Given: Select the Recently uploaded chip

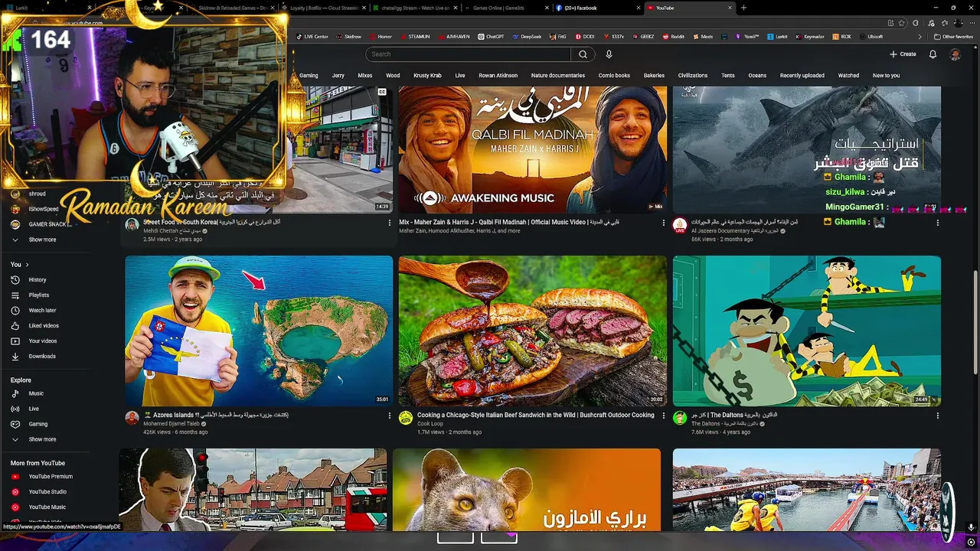Looking at the screenshot, I should tap(802, 76).
